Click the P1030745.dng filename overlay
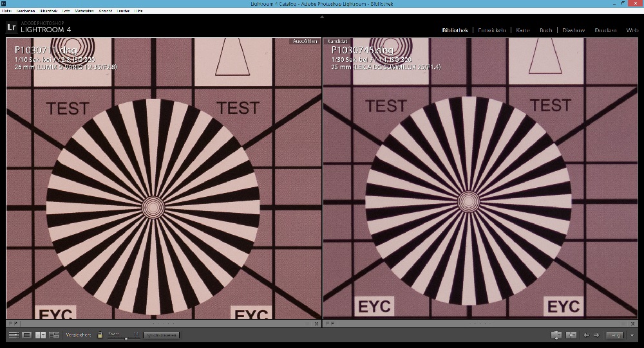 coord(362,50)
